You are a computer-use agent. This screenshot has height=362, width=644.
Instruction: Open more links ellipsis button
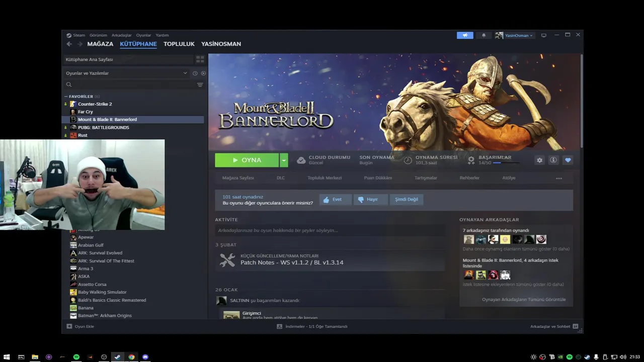pyautogui.click(x=558, y=178)
